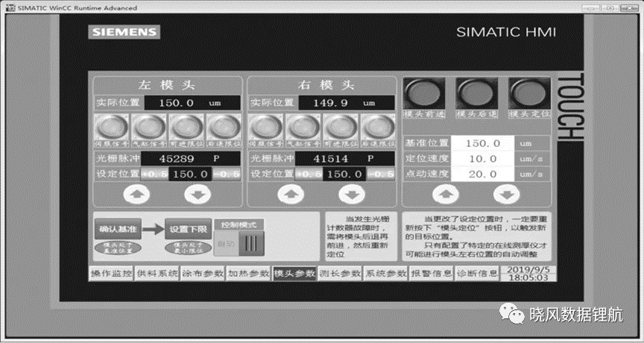Click 右模头 伺服信号 indicator lamp

266,128
